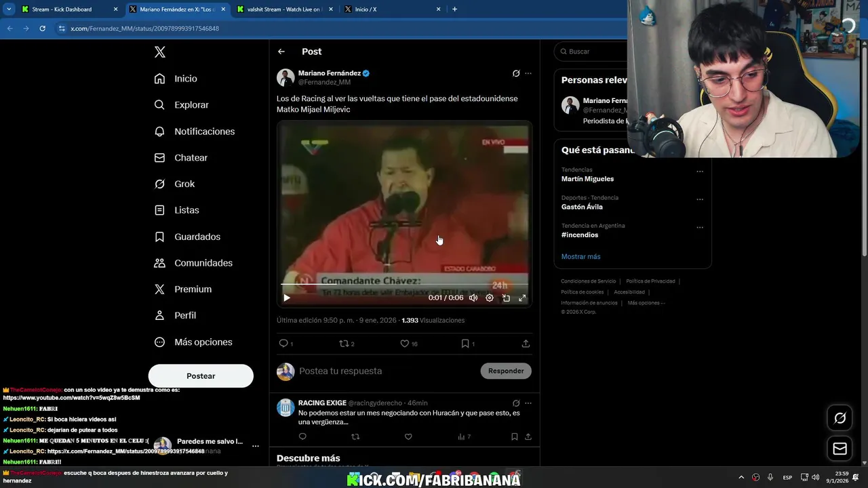Open the account switcher dots beside Paredes
This screenshot has height=488, width=868.
pyautogui.click(x=256, y=446)
